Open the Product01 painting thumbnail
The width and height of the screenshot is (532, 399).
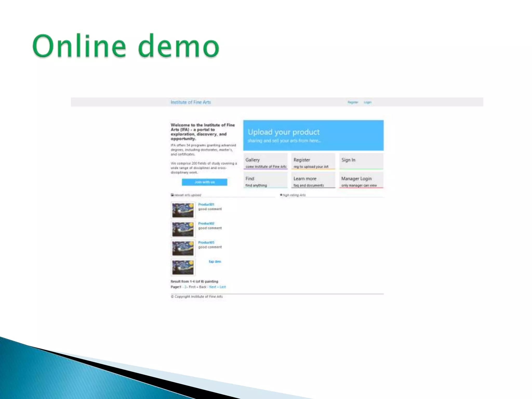coord(183,210)
